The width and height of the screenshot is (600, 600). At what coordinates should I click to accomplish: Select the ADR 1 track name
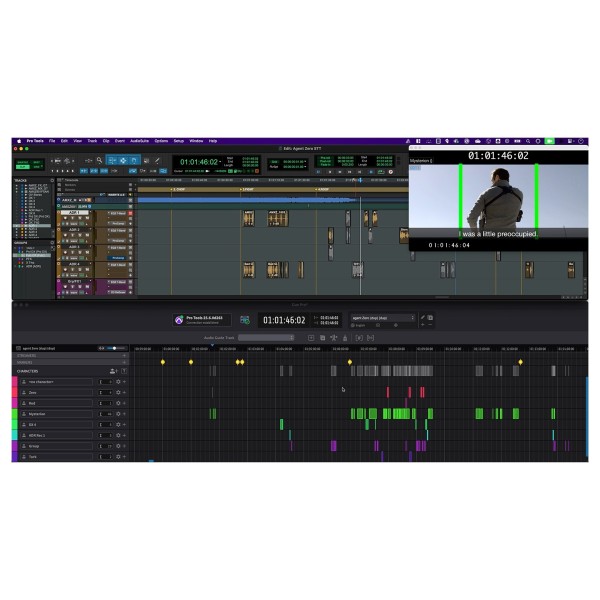tap(75, 212)
